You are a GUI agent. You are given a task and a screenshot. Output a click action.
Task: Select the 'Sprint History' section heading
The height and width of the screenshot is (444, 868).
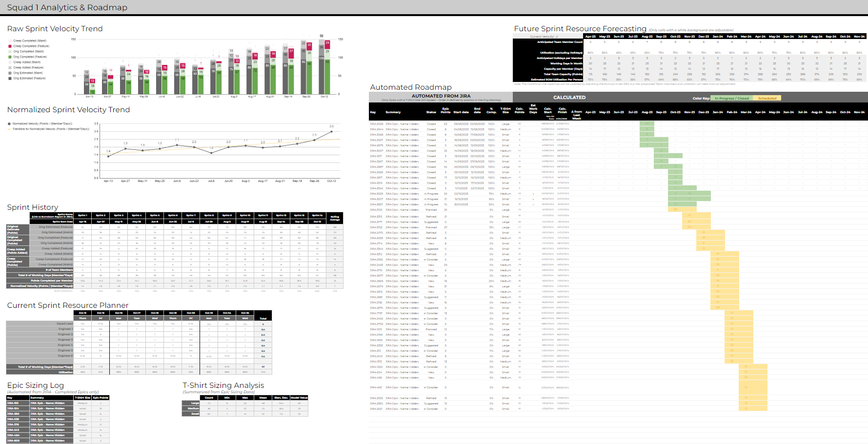(x=33, y=207)
